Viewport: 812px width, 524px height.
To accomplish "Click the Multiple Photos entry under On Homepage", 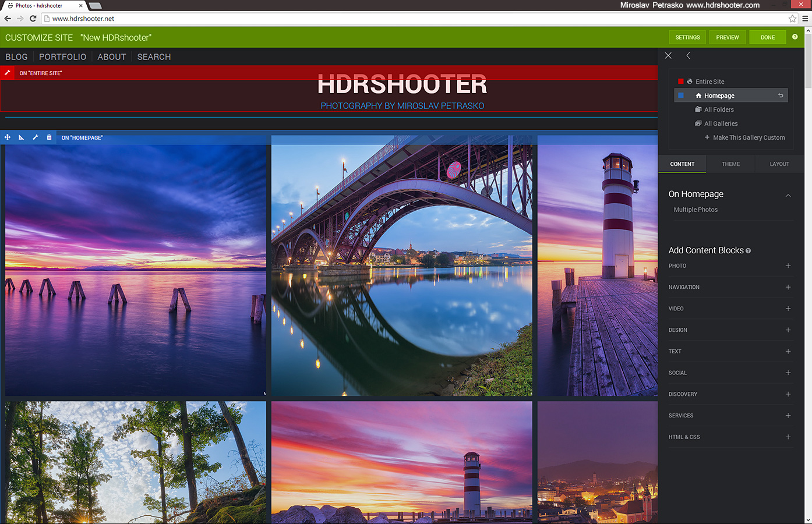I will point(696,210).
